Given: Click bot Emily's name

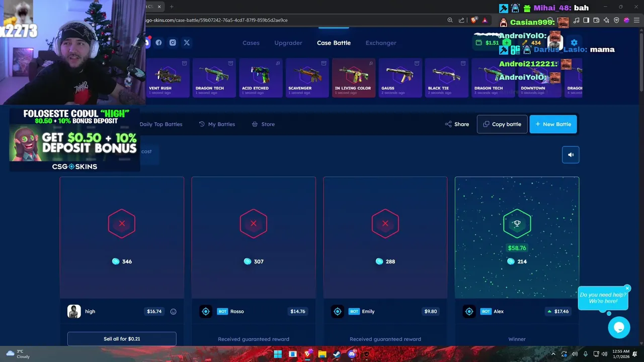Looking at the screenshot, I should (x=368, y=312).
